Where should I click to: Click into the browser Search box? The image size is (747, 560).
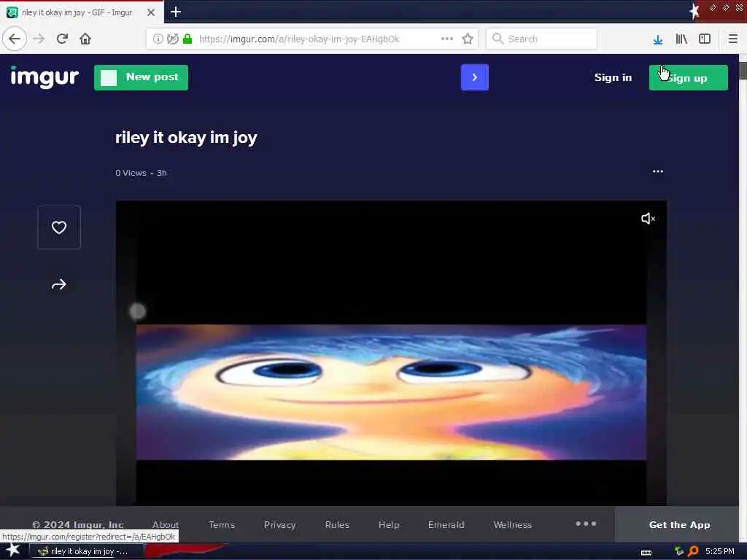coord(542,39)
